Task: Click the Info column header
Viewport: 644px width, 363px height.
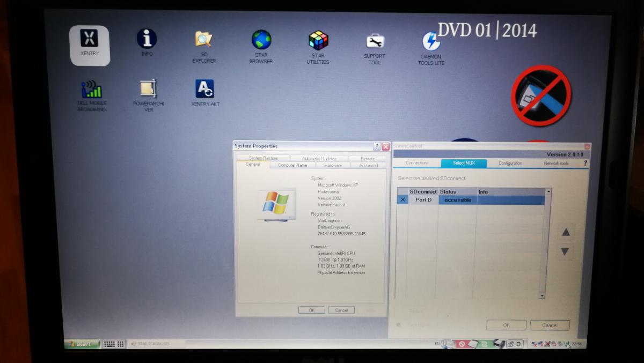Action: (511, 191)
